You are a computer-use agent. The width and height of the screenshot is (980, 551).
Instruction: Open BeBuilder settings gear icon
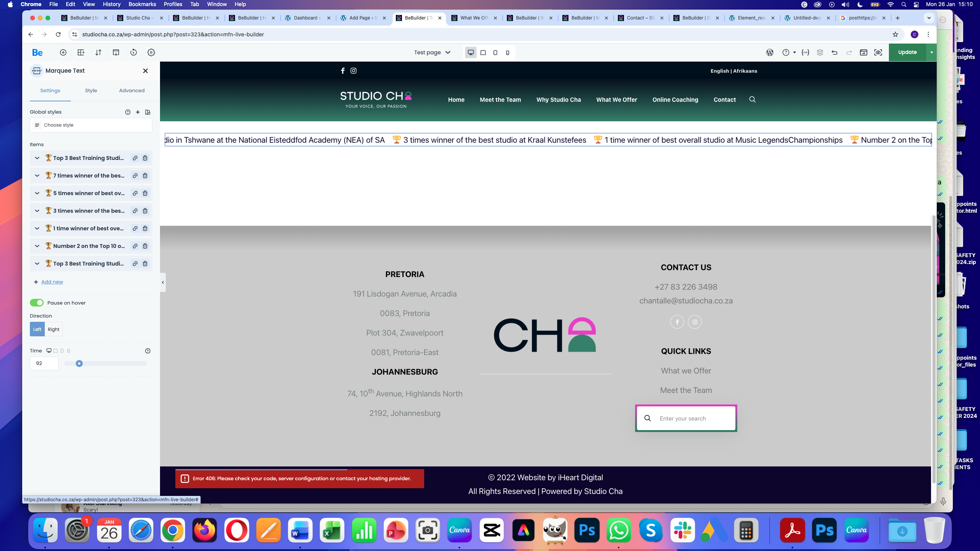(151, 52)
